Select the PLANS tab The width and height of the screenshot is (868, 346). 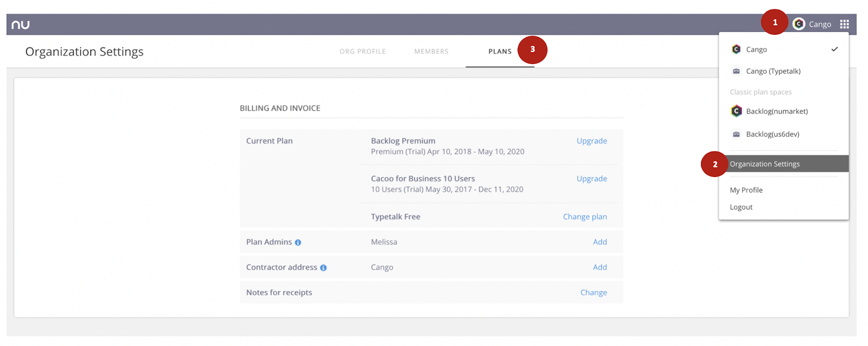[x=500, y=52]
